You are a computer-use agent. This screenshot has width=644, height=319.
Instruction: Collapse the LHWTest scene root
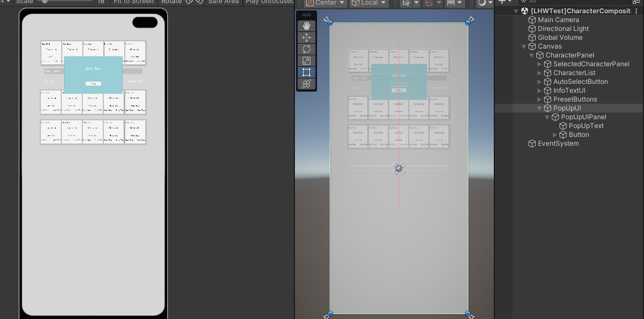pyautogui.click(x=516, y=11)
